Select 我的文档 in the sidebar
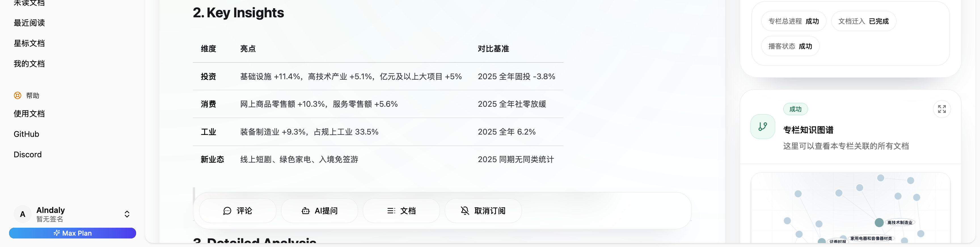This screenshot has height=247, width=980. click(x=29, y=64)
